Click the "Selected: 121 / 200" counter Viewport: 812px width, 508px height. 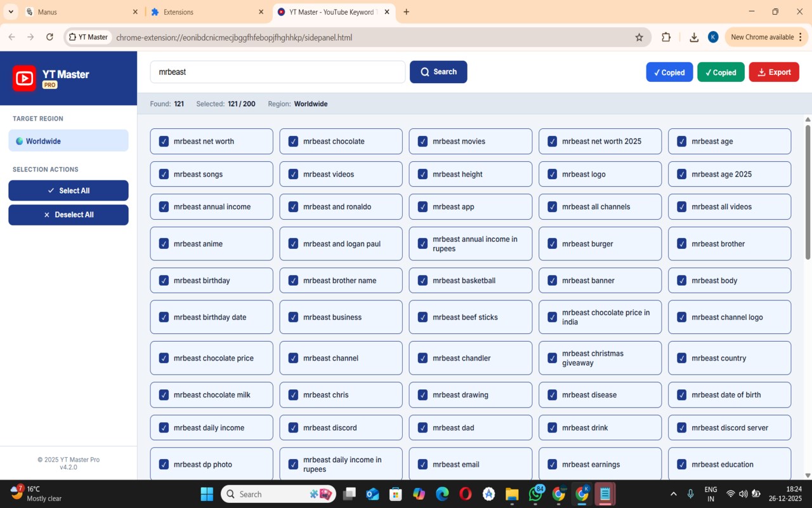point(226,104)
